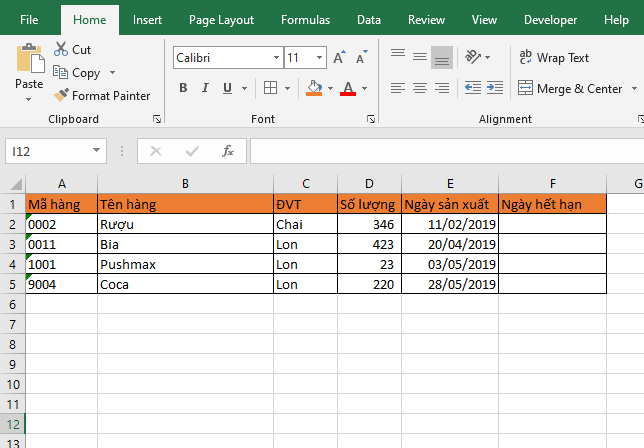Increase font size with the larger A icon
The height and width of the screenshot is (448, 644).
pyautogui.click(x=340, y=58)
